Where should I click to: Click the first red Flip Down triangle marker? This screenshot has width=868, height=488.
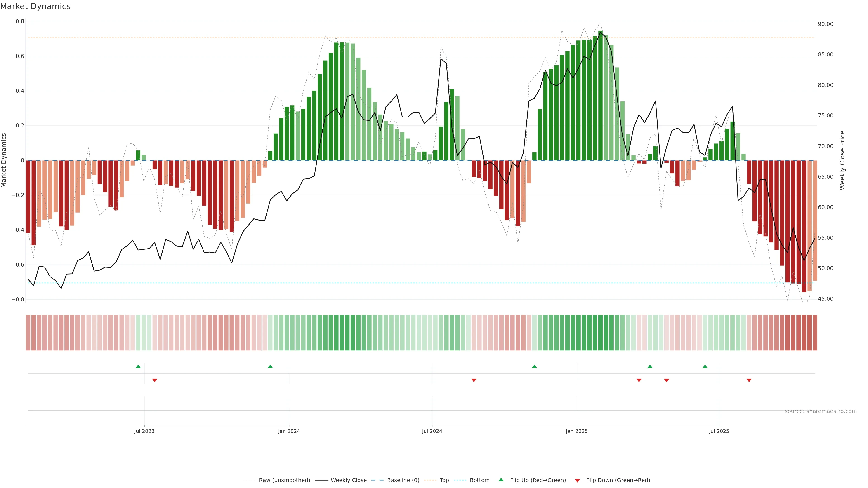coord(155,380)
